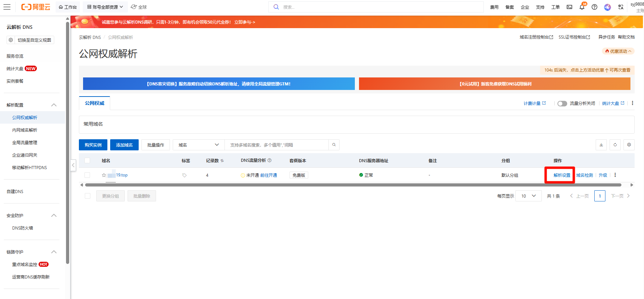Refresh the domain list
Viewport: 644px width, 299px height.
tap(615, 145)
